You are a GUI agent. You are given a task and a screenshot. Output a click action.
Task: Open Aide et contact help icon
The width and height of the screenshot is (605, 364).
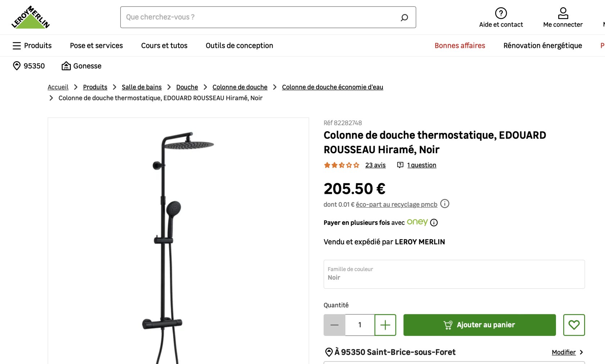tap(501, 13)
